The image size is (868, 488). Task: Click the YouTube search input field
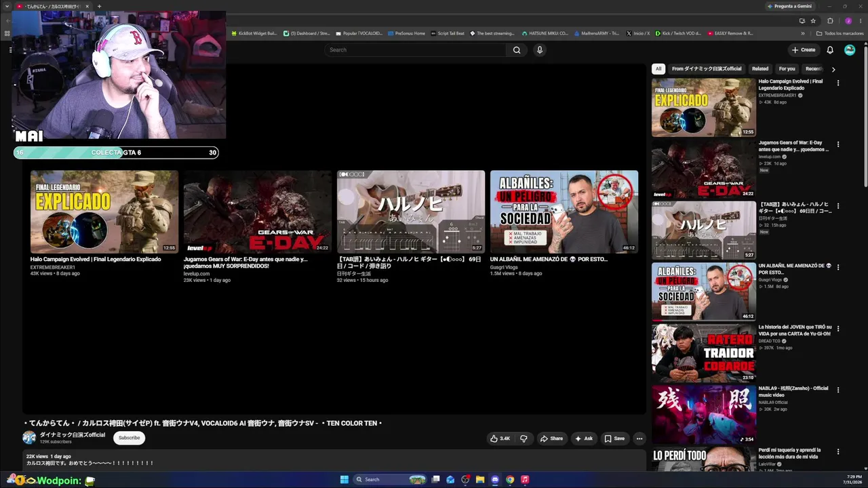(x=416, y=50)
